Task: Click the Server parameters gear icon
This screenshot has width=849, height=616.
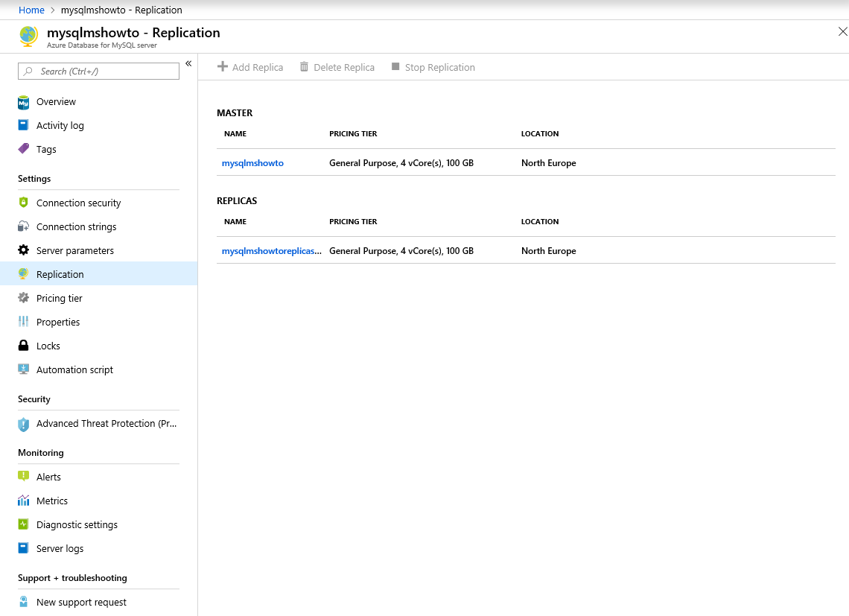Action: pyautogui.click(x=23, y=250)
